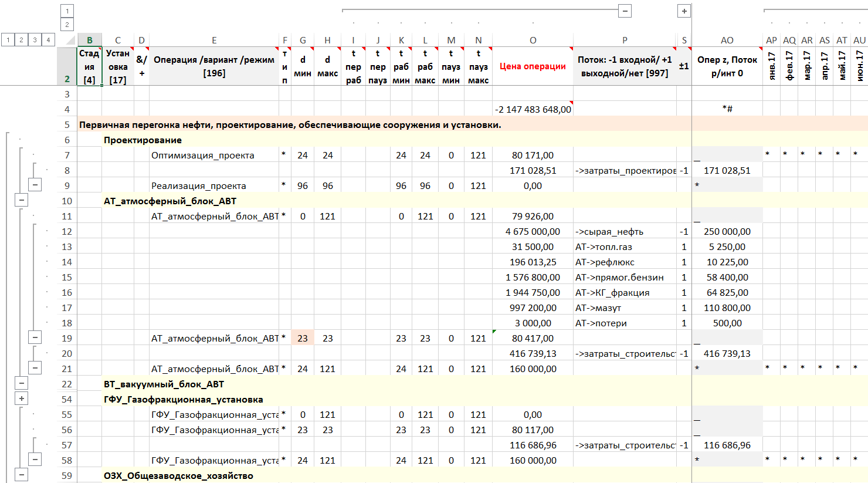Expand hidden columns with plus above column S
Image resolution: width=868 pixels, height=483 pixels.
(684, 11)
